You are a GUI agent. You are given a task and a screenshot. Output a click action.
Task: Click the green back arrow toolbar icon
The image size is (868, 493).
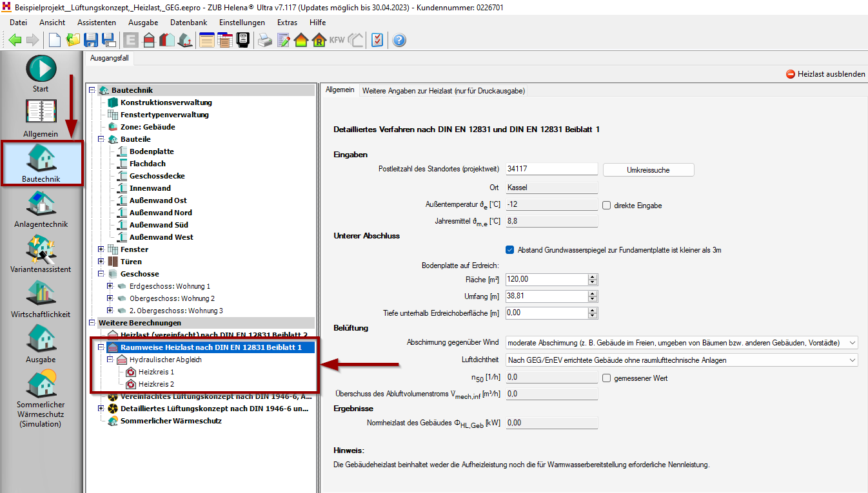click(x=15, y=40)
